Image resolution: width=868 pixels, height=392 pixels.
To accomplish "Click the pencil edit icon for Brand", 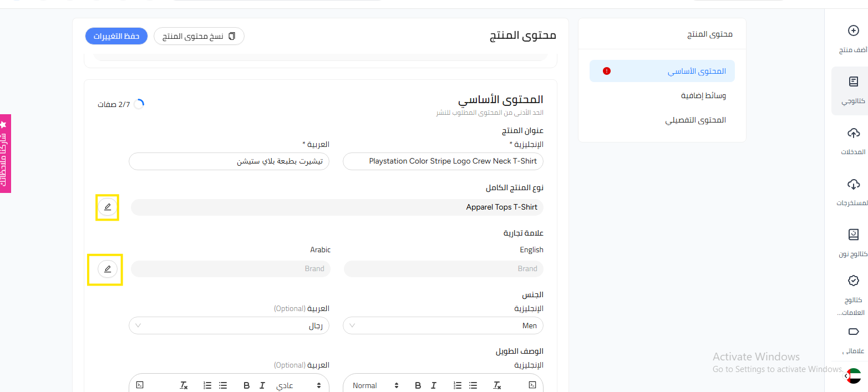I will click(x=108, y=269).
